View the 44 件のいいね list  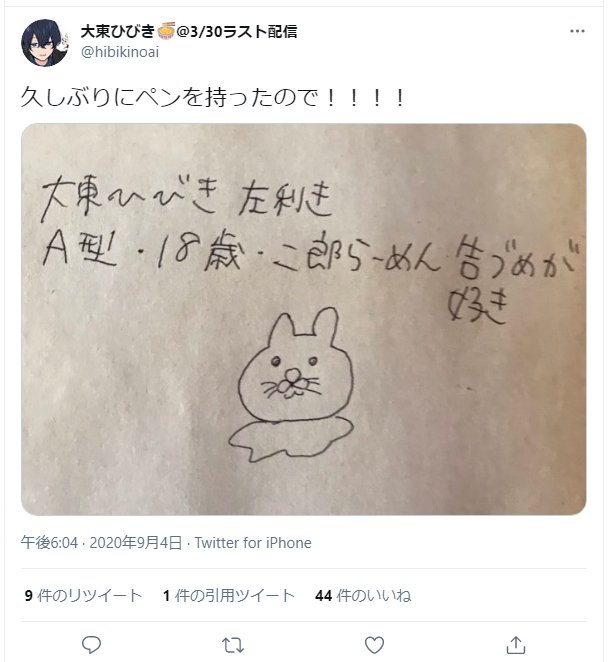pyautogui.click(x=363, y=595)
